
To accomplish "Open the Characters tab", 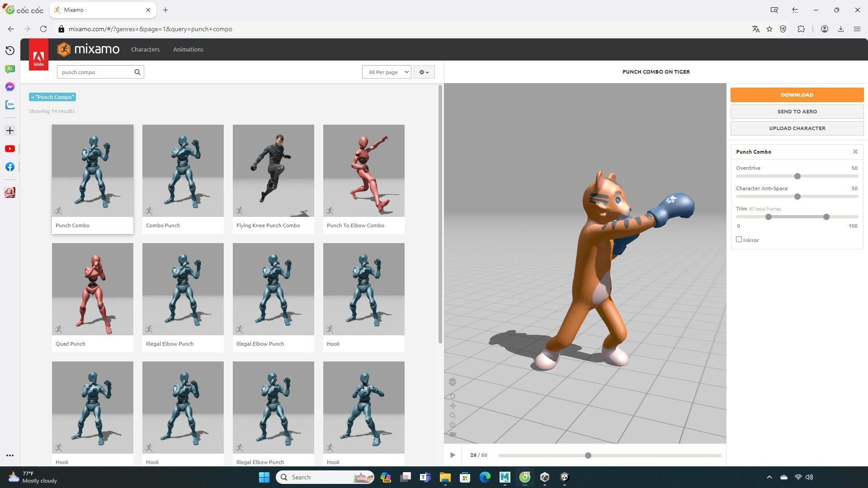I will (x=145, y=50).
